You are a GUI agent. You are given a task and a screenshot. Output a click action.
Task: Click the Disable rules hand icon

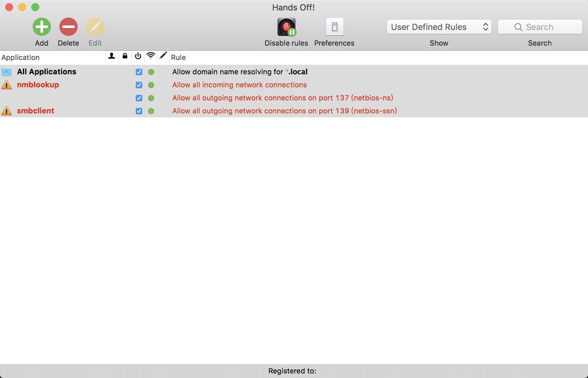point(287,27)
